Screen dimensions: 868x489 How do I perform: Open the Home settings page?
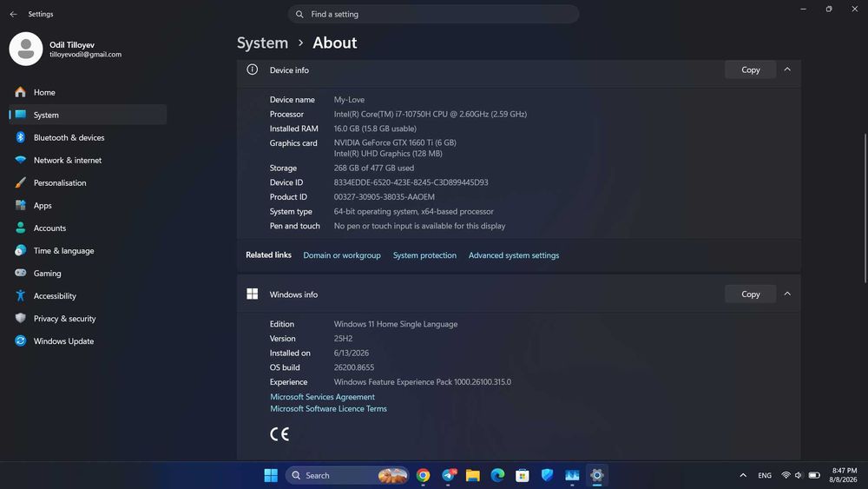point(88,92)
